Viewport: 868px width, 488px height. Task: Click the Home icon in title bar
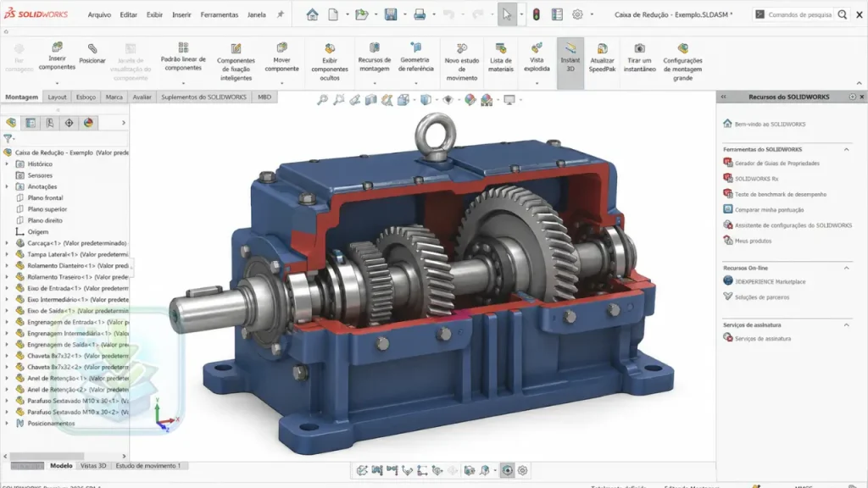pyautogui.click(x=312, y=14)
